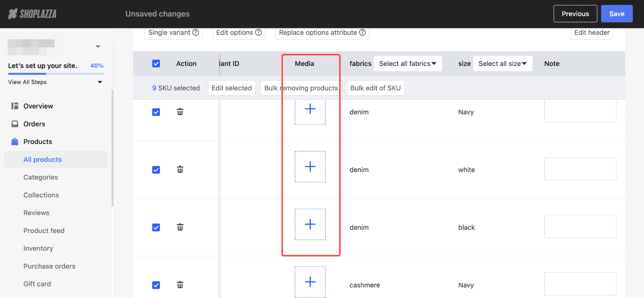Click the "40%" setup progress value

pyautogui.click(x=97, y=65)
